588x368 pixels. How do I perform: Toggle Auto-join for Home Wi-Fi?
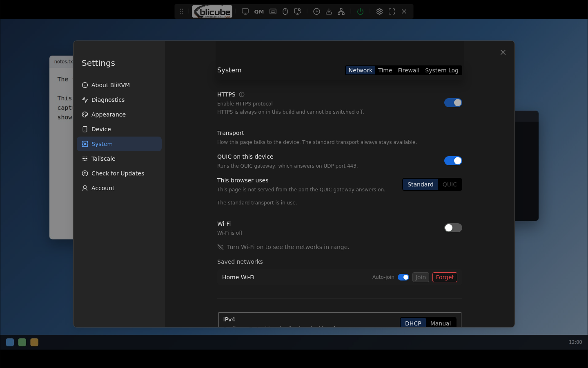[403, 277]
